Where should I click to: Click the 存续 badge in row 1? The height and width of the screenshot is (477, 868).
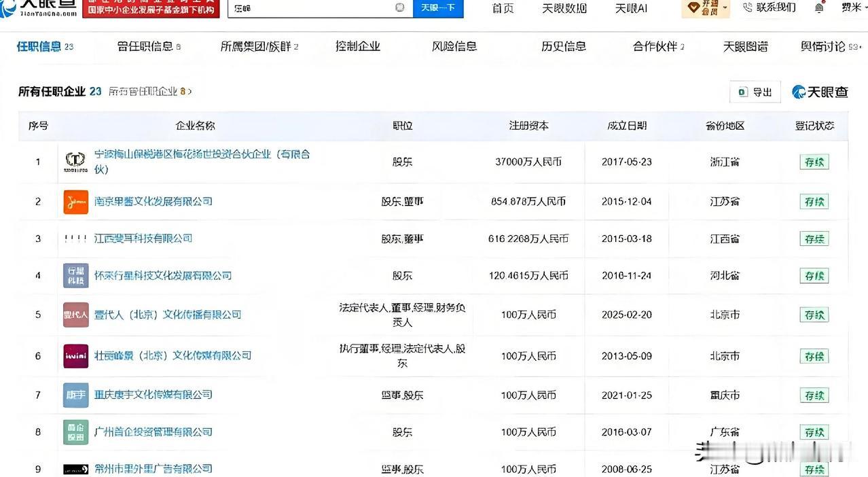(814, 162)
